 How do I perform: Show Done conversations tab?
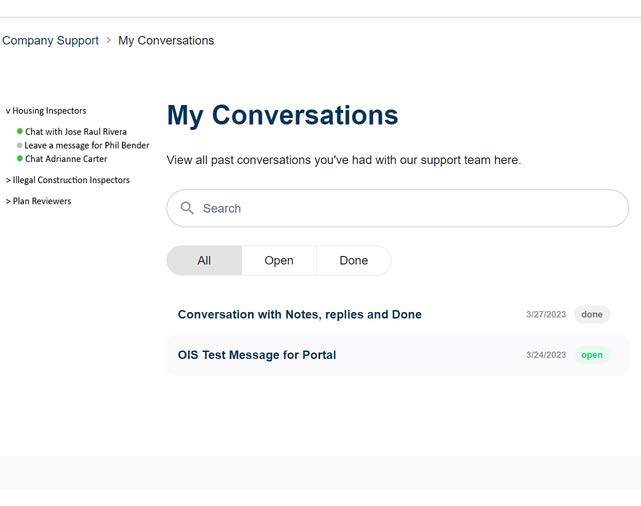coord(353,260)
